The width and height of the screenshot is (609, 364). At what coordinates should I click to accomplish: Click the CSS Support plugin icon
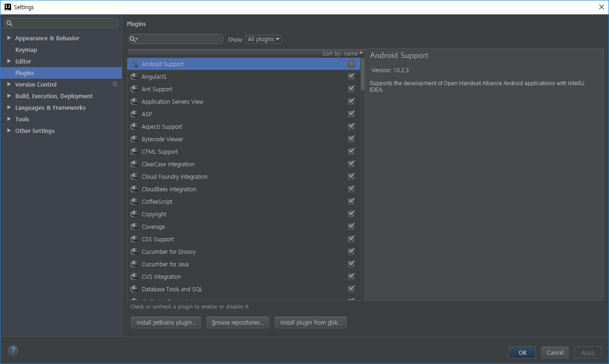point(134,239)
